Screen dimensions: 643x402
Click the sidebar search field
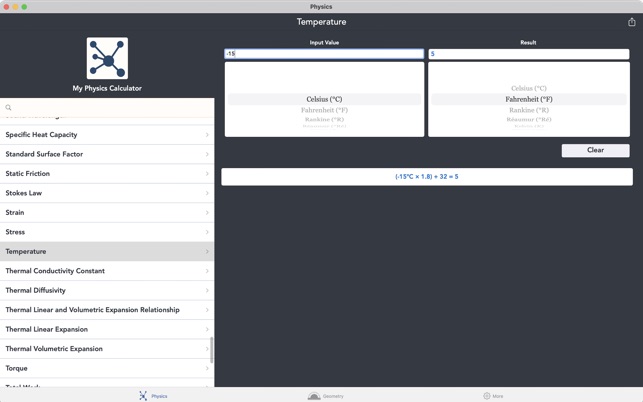(x=107, y=107)
